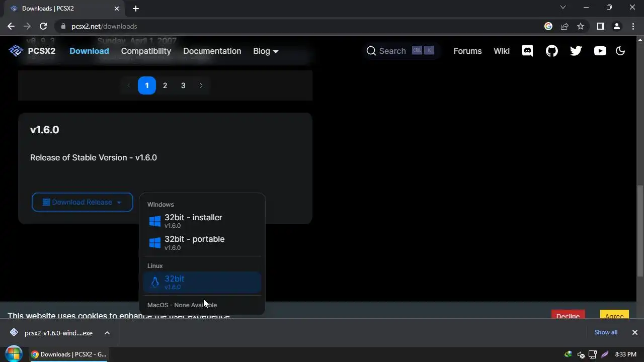Toggle the Download Release dropdown button
Screen dimensions: 644x362
pos(83,202)
